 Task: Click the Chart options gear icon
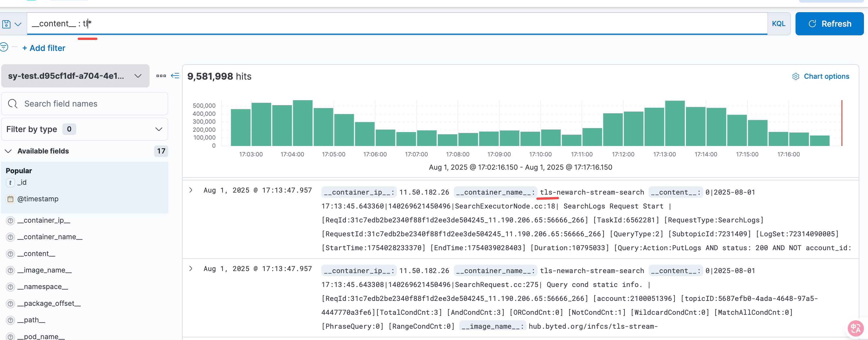796,76
